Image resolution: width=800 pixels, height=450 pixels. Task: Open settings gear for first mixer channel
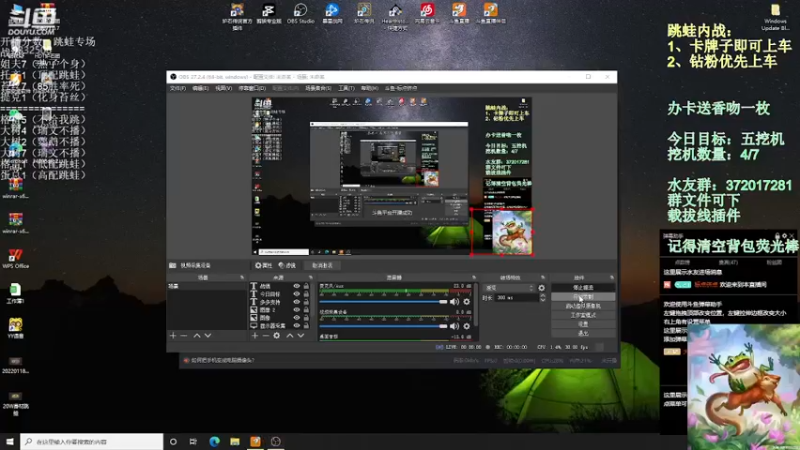click(x=466, y=302)
